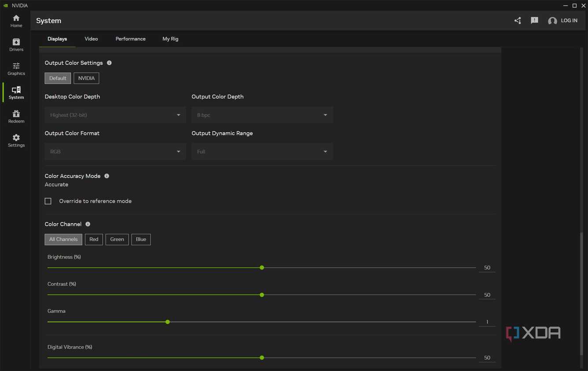Show Color Channel info icon
Screen dimensions: 588x371
88,224
